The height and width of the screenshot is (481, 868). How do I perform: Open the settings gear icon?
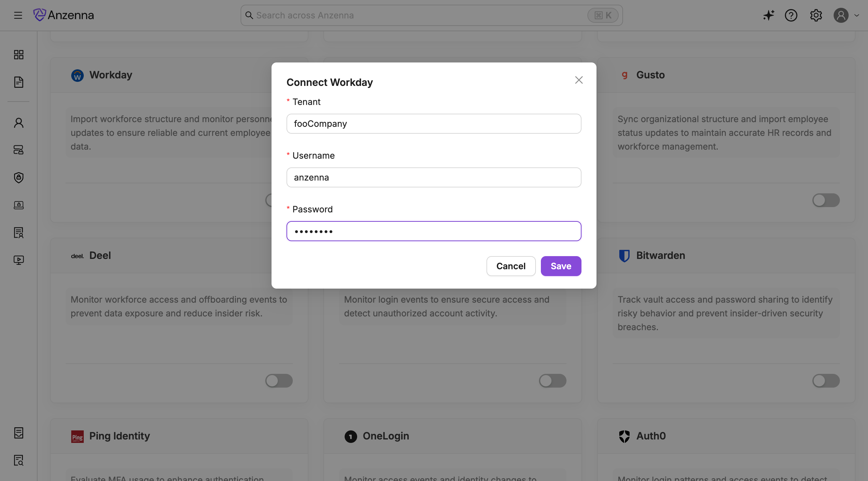point(816,16)
